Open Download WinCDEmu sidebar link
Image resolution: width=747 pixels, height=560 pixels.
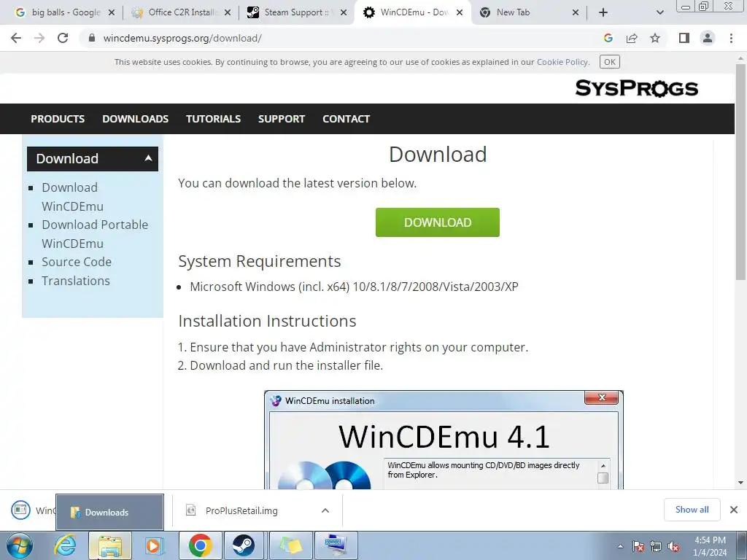72,197
